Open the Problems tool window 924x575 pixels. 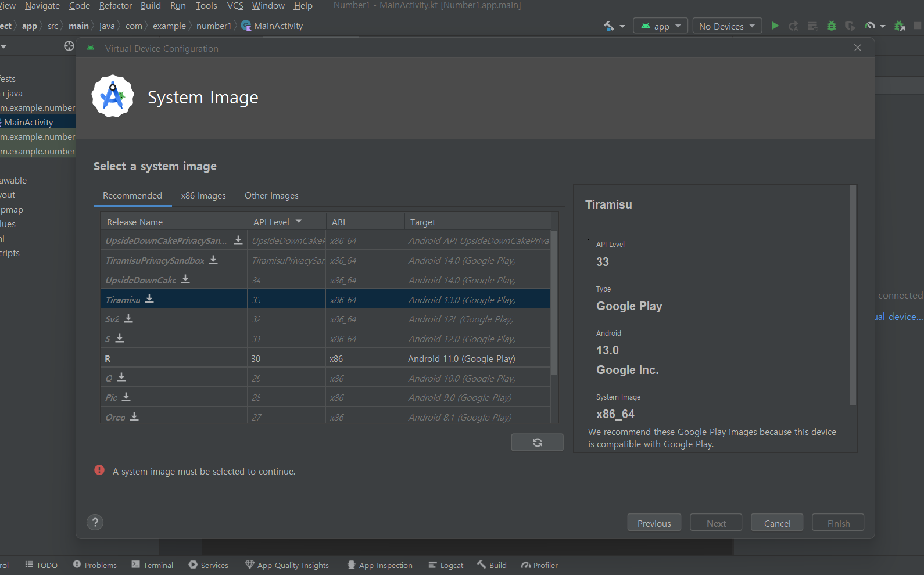pos(95,565)
